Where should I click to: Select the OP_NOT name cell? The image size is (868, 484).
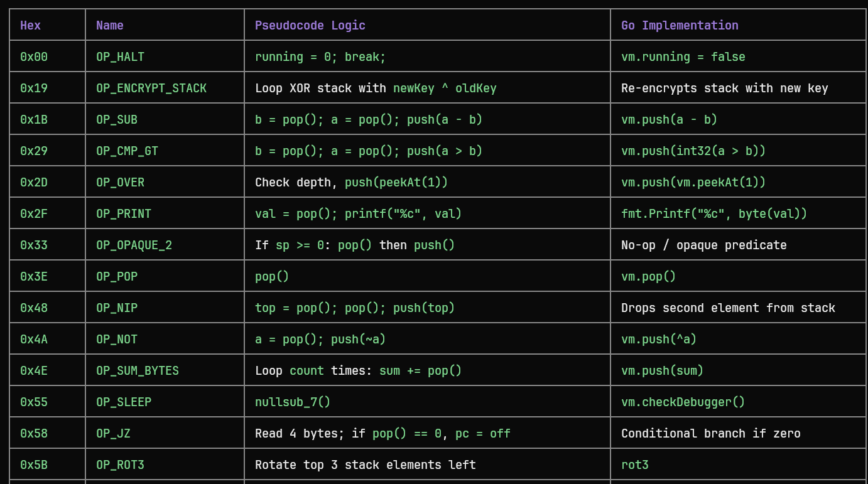pyautogui.click(x=165, y=339)
